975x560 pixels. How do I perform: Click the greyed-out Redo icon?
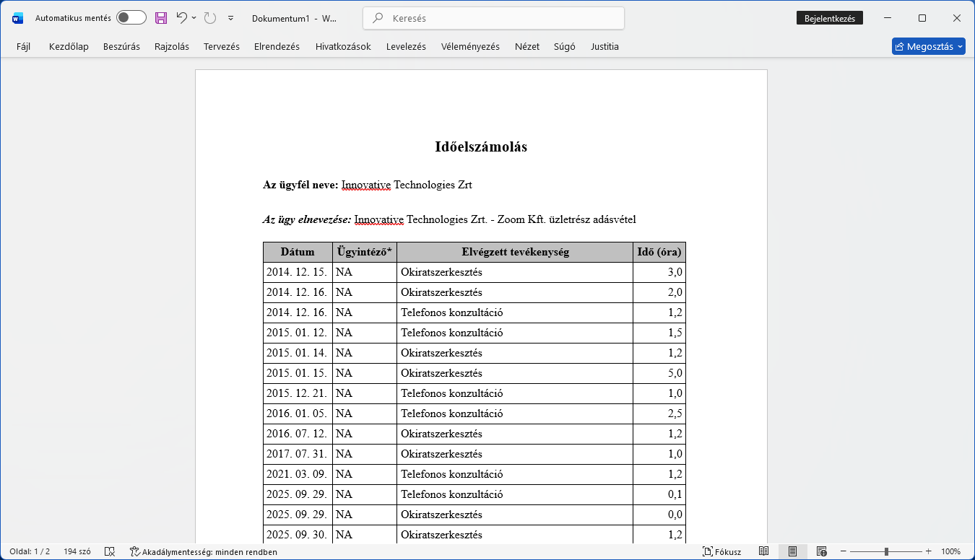(x=209, y=18)
